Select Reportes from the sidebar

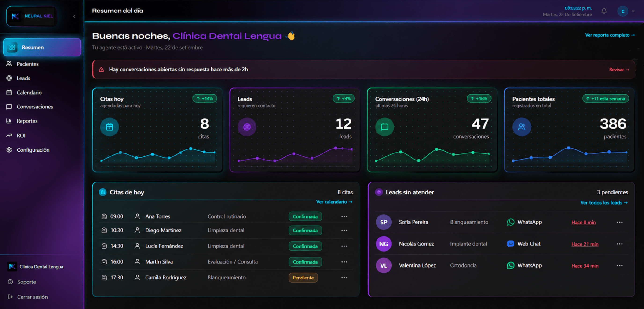click(27, 121)
